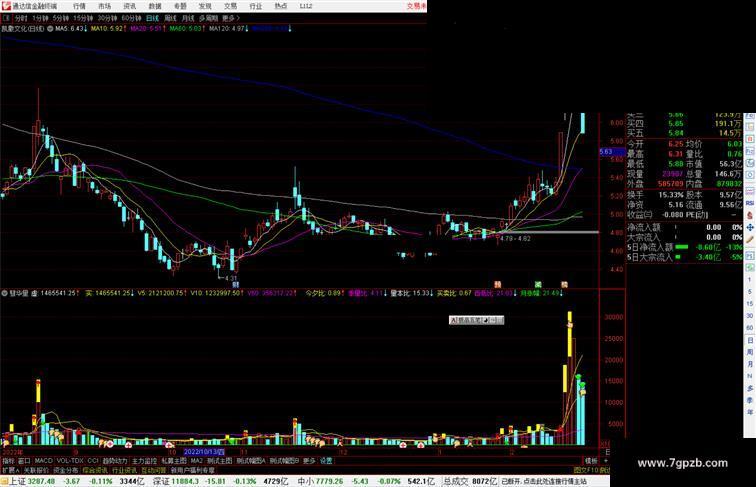The image size is (756, 487).
Task: Click the reconnect status message 已断开
Action: click(544, 481)
